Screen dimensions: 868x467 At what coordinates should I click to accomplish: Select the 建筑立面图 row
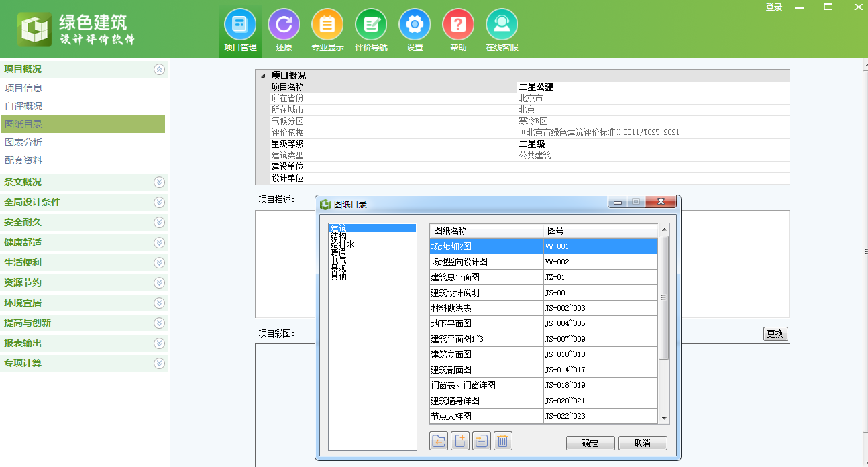(x=543, y=354)
